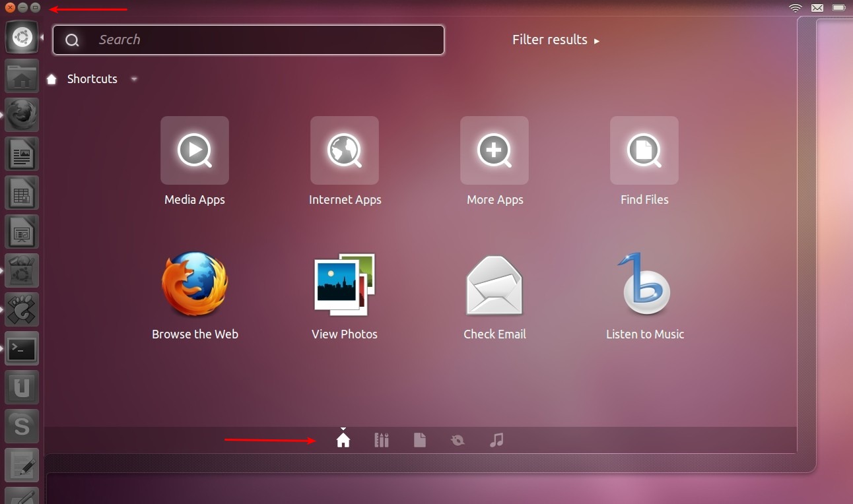The image size is (853, 504).
Task: Launch the Browse the Web shortcut
Action: point(194,285)
